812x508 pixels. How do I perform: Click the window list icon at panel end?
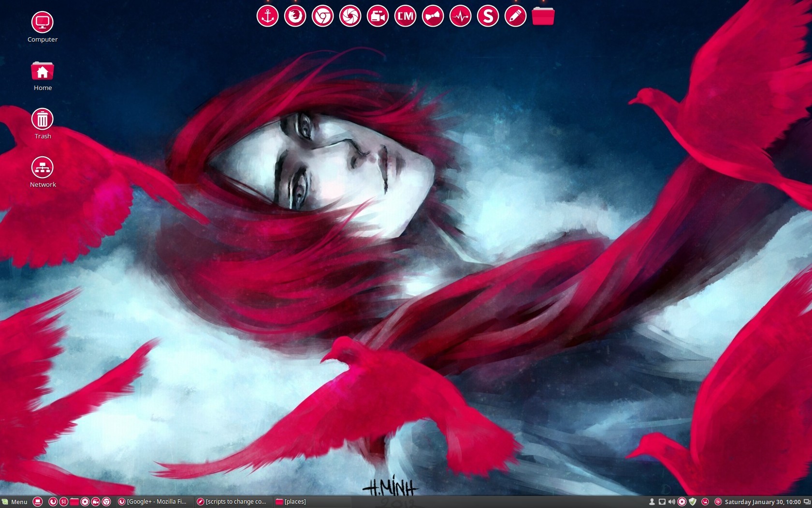pyautogui.click(x=807, y=502)
